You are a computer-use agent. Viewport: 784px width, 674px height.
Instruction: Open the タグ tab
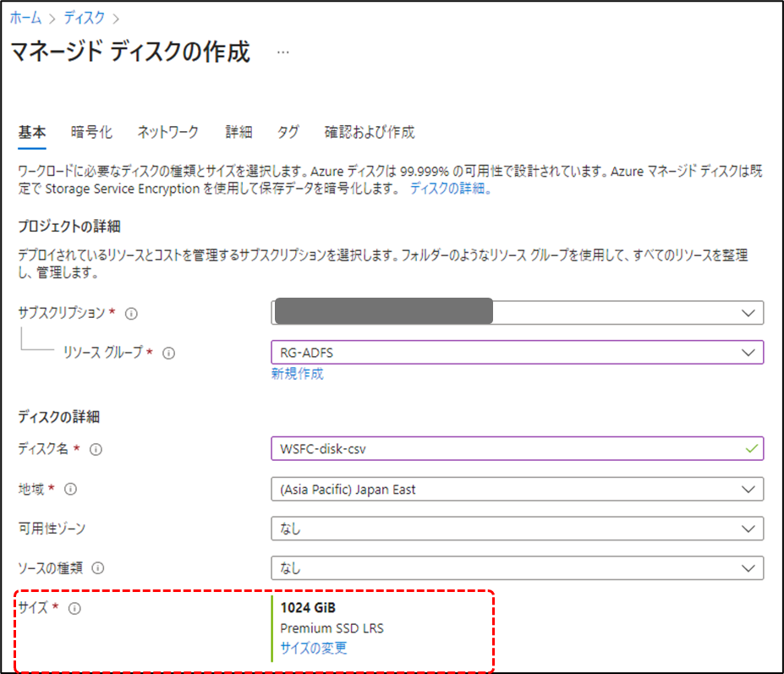click(x=288, y=133)
